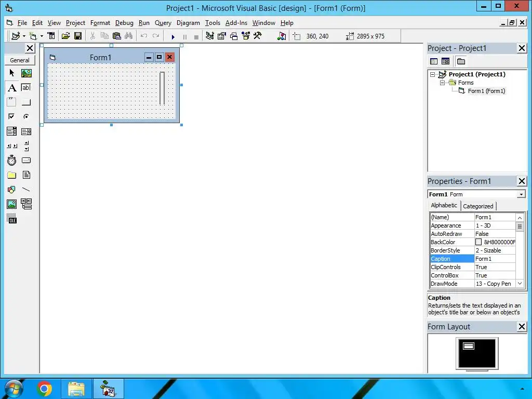
Task: Click View Object in Project panel
Action: point(445,61)
